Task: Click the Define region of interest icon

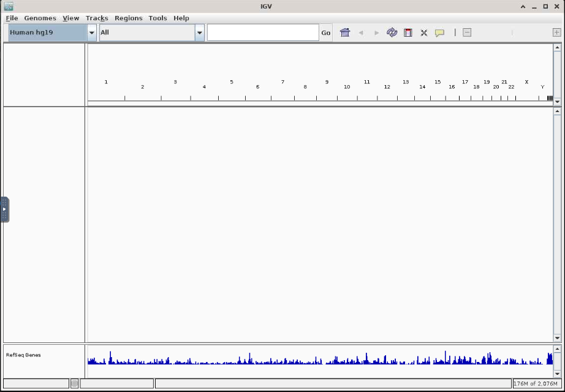Action: click(x=408, y=32)
